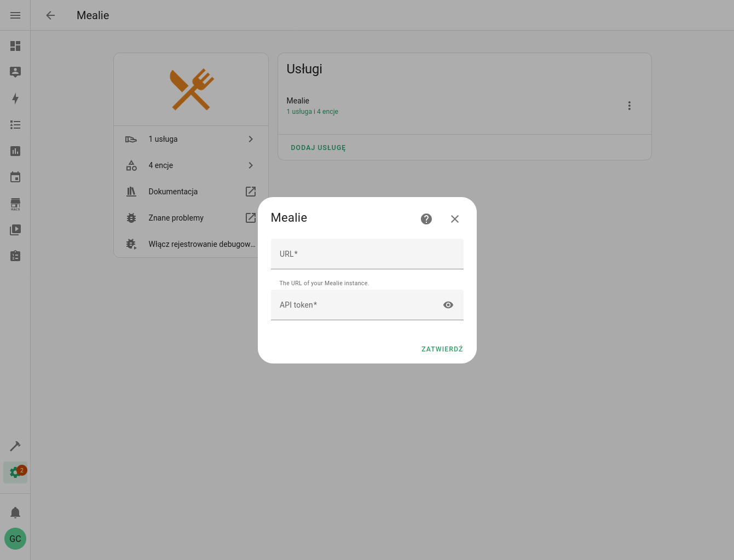The height and width of the screenshot is (560, 734).
Task: Click the hand icon beside 1 usługa
Action: coord(131,139)
